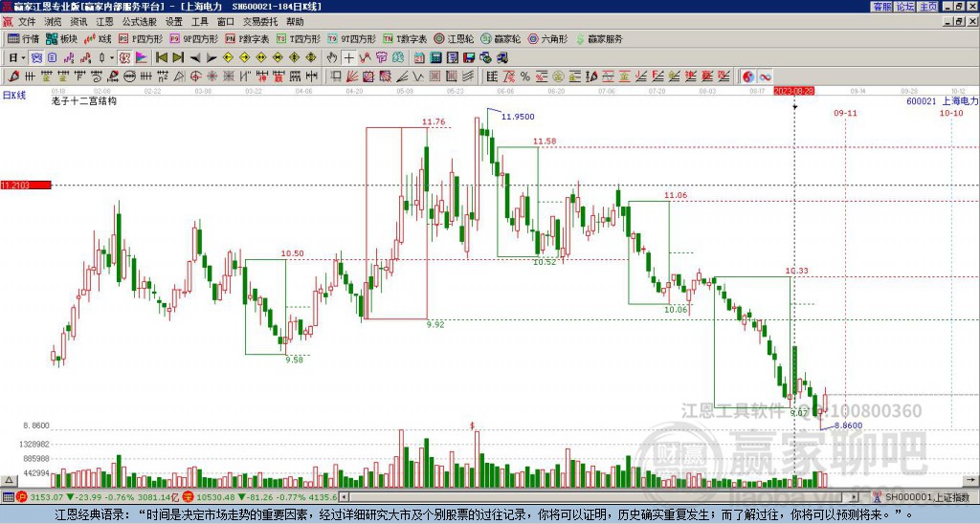The height and width of the screenshot is (524, 980).
Task: Jump to first bar icon
Action: pyautogui.click(x=161, y=57)
